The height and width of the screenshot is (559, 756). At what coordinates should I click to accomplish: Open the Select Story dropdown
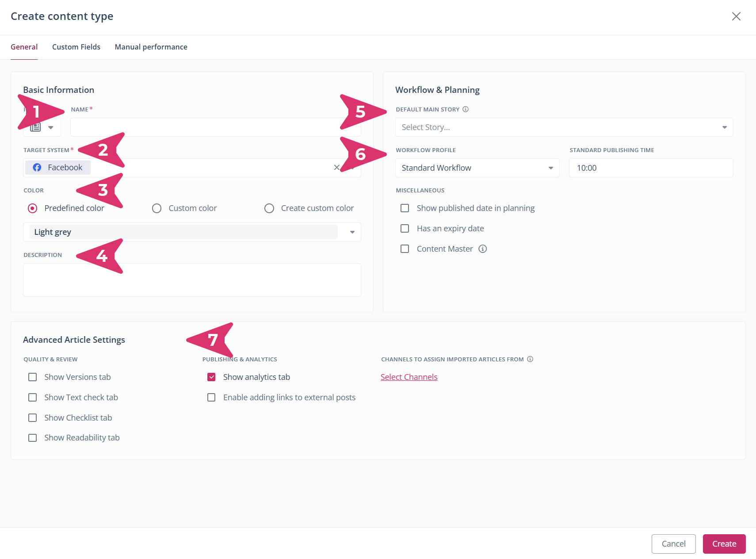point(564,127)
